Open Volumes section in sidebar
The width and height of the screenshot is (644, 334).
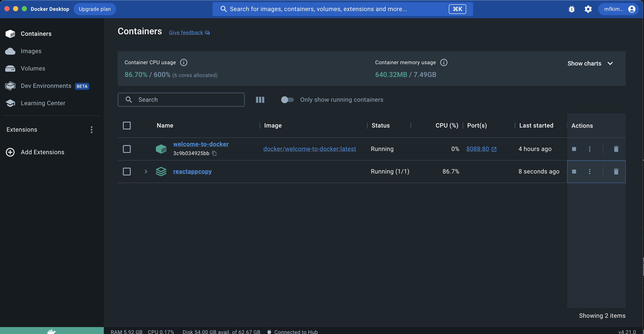click(33, 68)
